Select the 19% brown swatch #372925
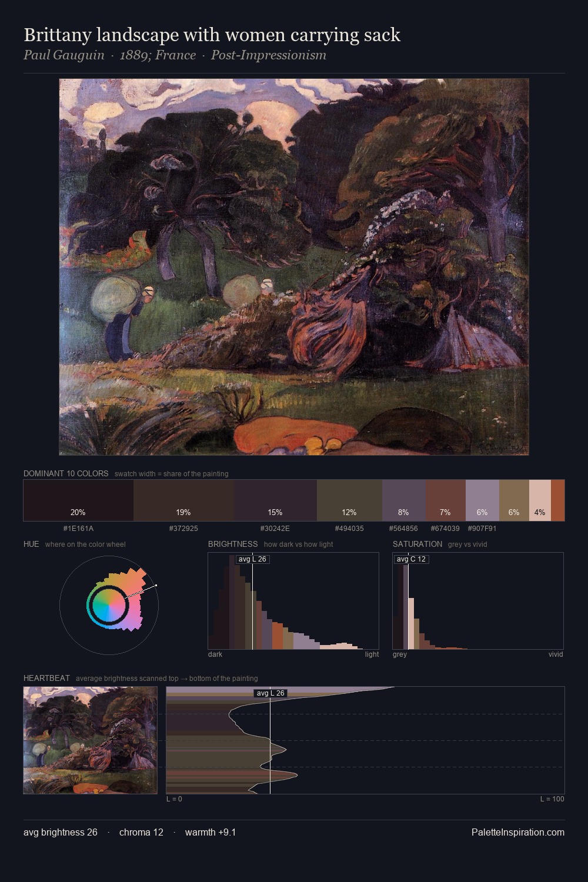 [183, 500]
